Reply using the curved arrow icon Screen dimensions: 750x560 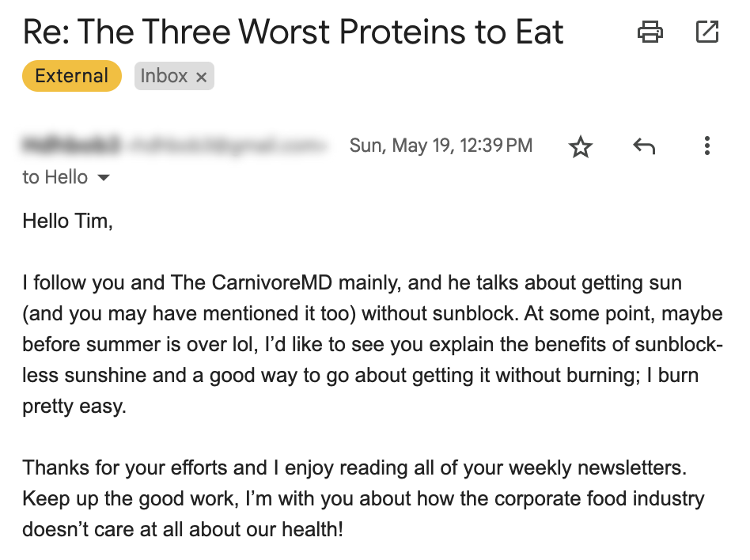(x=644, y=146)
